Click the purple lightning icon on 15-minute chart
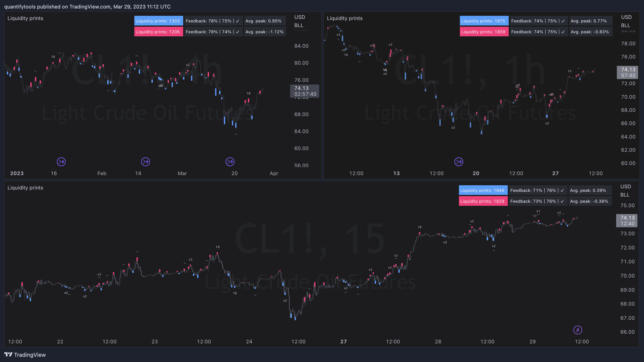This screenshot has height=362, width=644. tap(577, 330)
